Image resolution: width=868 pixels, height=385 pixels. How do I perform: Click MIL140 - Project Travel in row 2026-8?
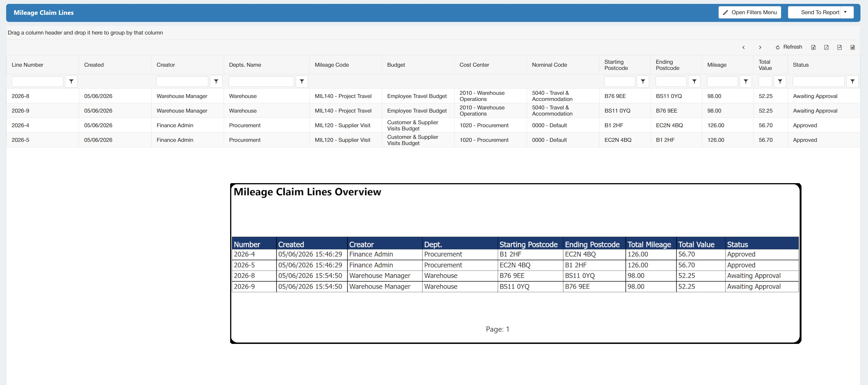pos(343,96)
